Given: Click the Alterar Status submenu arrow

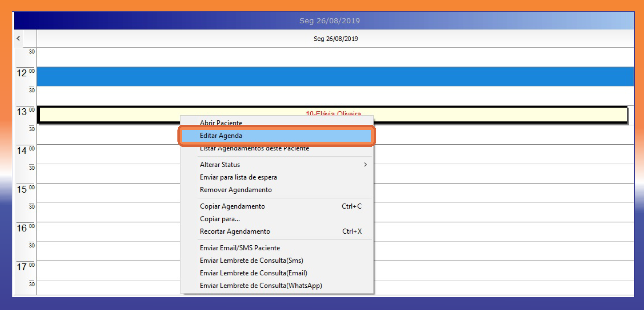Looking at the screenshot, I should pyautogui.click(x=365, y=164).
